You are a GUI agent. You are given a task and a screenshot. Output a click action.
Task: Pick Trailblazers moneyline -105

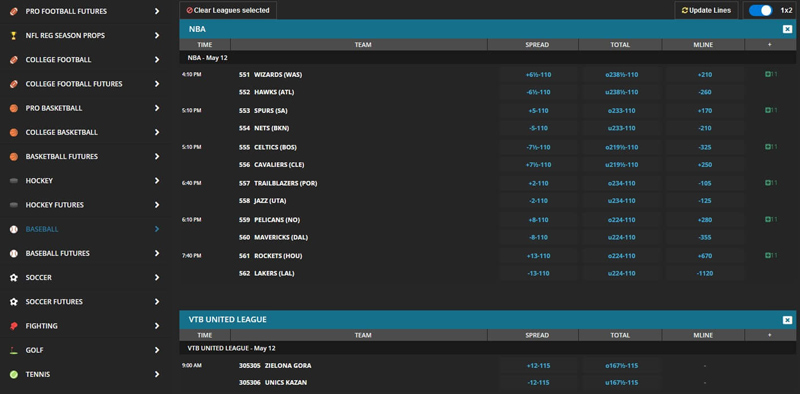pyautogui.click(x=705, y=183)
